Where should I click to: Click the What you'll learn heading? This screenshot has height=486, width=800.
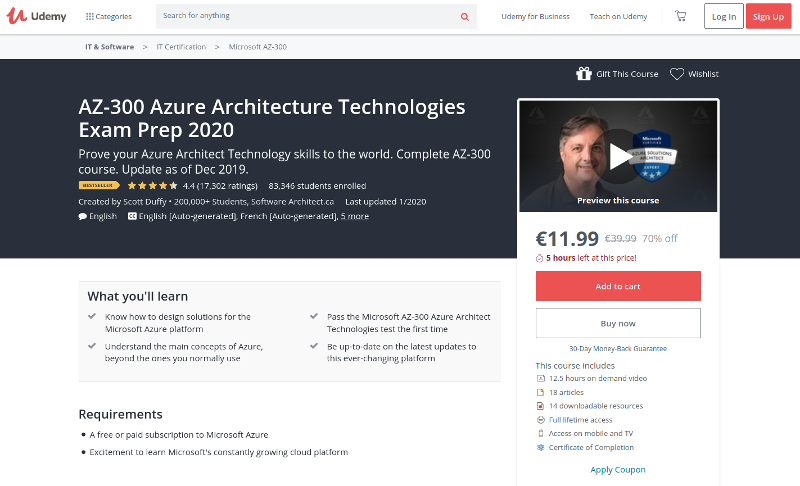tap(138, 296)
